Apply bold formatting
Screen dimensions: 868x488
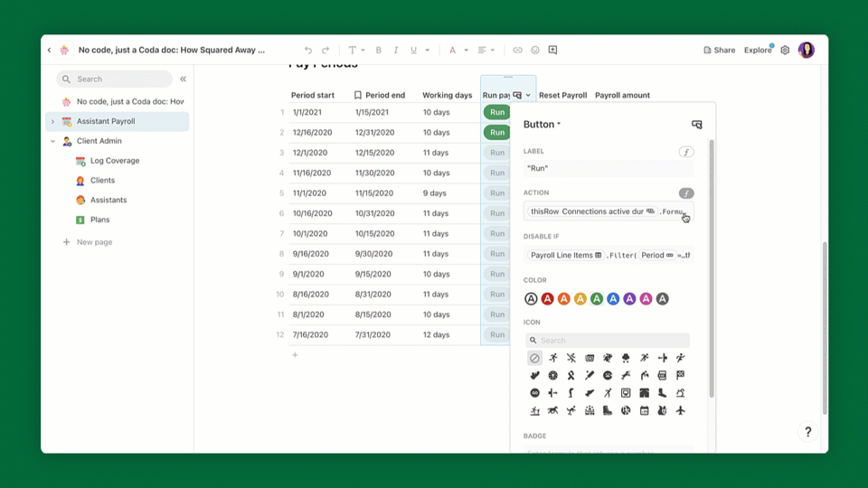(x=379, y=50)
